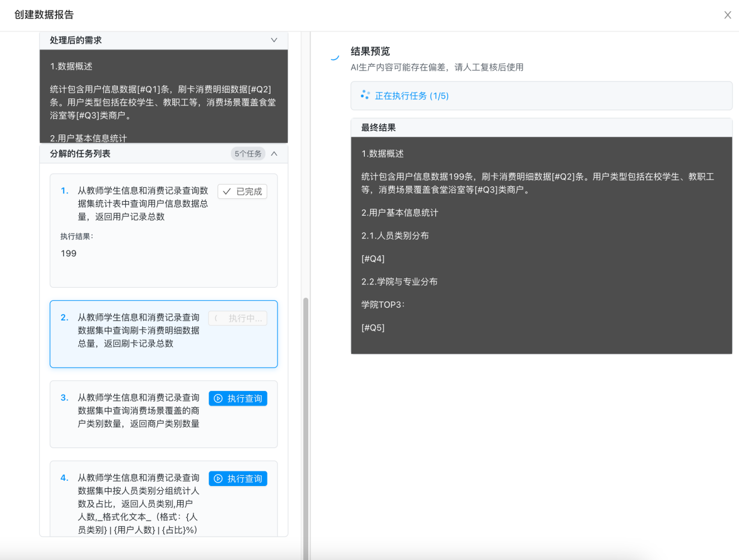Click the checkmark icon on task 1's 已完成 button
Viewport: 739px width, 560px height.
(x=227, y=192)
